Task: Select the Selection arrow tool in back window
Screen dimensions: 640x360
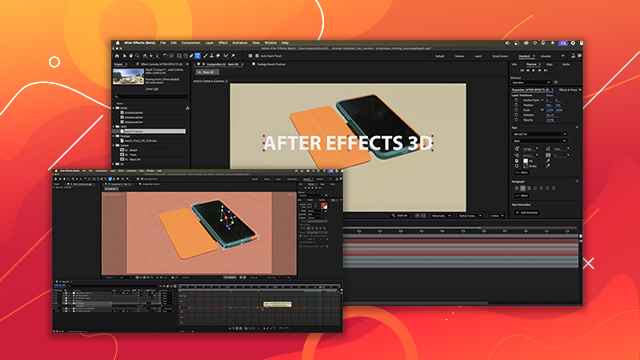Action: tap(124, 56)
